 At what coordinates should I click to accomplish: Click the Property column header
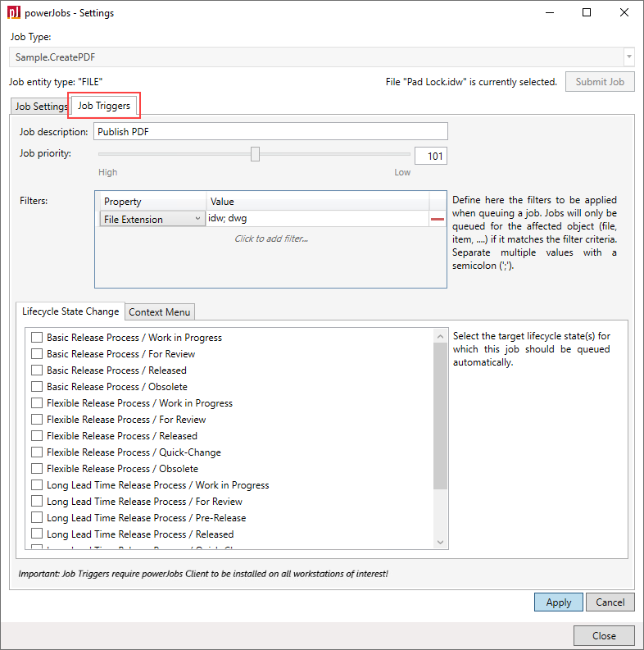coord(153,202)
